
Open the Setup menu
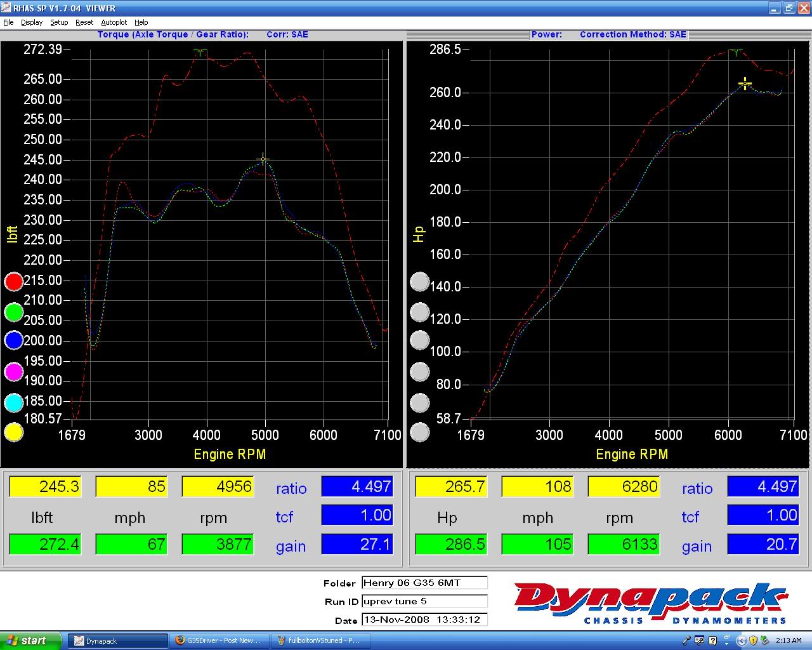59,22
